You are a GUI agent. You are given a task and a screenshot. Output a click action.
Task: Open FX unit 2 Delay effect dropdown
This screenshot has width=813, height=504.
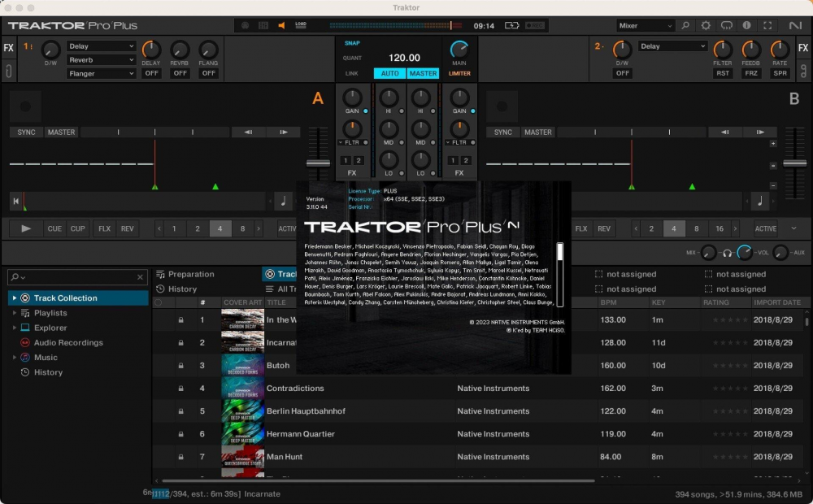pyautogui.click(x=672, y=46)
